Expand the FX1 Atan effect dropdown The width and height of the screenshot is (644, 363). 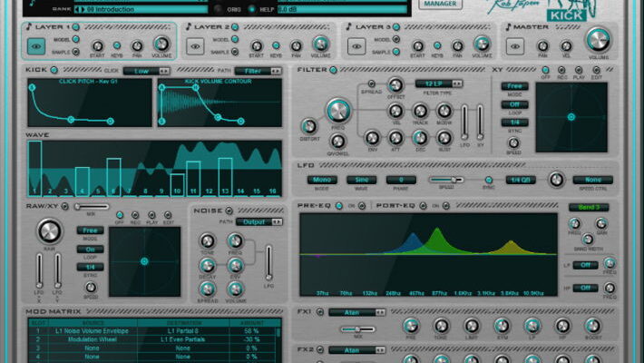click(x=356, y=312)
